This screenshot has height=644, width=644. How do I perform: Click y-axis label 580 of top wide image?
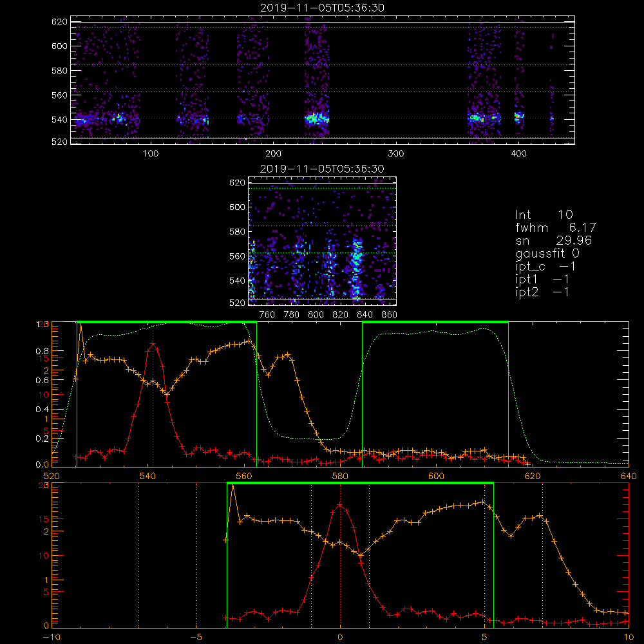[x=59, y=71]
